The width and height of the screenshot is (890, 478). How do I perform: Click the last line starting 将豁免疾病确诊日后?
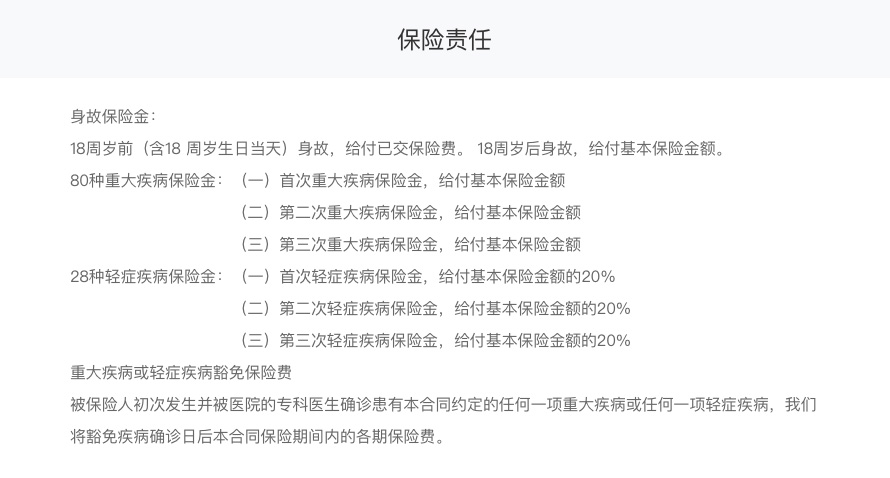pyautogui.click(x=258, y=437)
